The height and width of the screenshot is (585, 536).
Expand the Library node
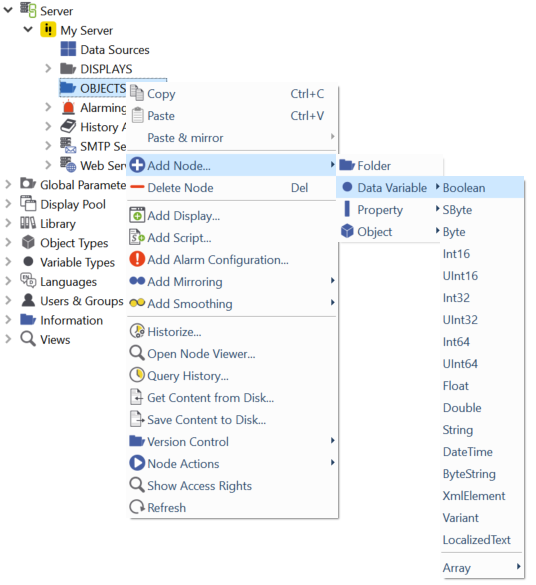tap(8, 223)
